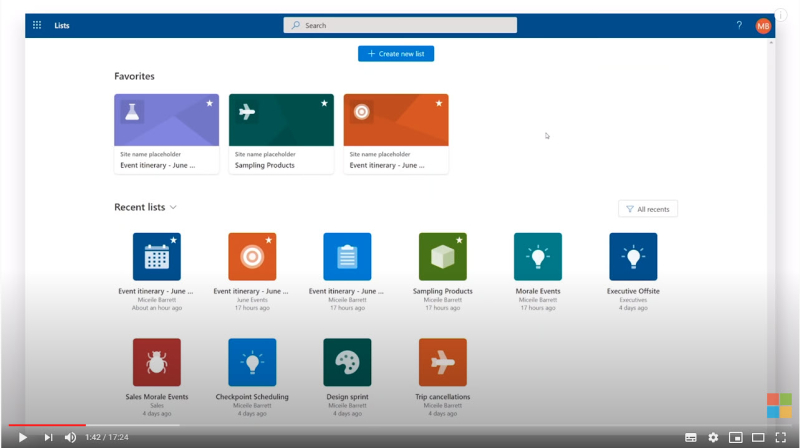800x448 pixels.
Task: Click the Favorites heading
Action: pos(134,76)
